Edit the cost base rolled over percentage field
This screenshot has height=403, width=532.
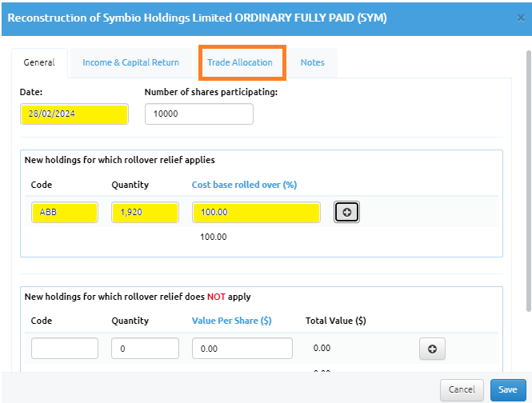coord(256,212)
